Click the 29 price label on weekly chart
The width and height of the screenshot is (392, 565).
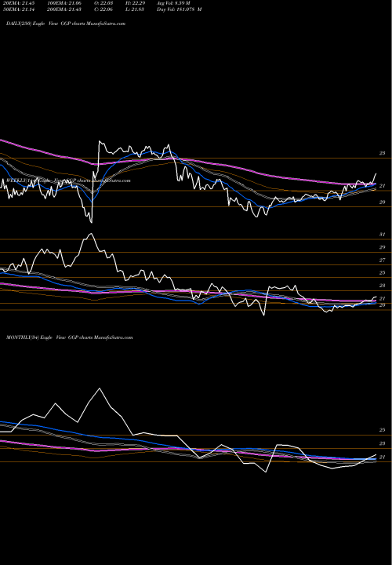383,247
